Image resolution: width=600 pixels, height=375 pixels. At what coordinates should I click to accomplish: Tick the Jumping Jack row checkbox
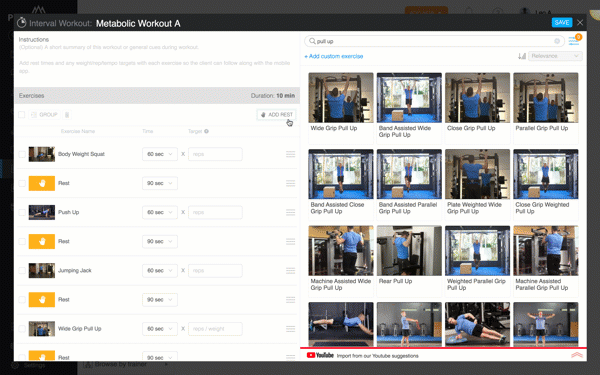coord(22,271)
